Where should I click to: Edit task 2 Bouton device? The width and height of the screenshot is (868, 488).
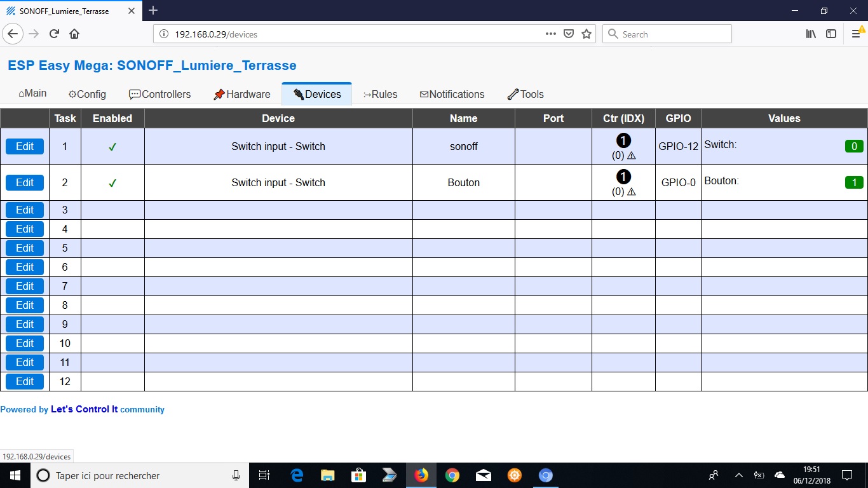[x=25, y=182]
